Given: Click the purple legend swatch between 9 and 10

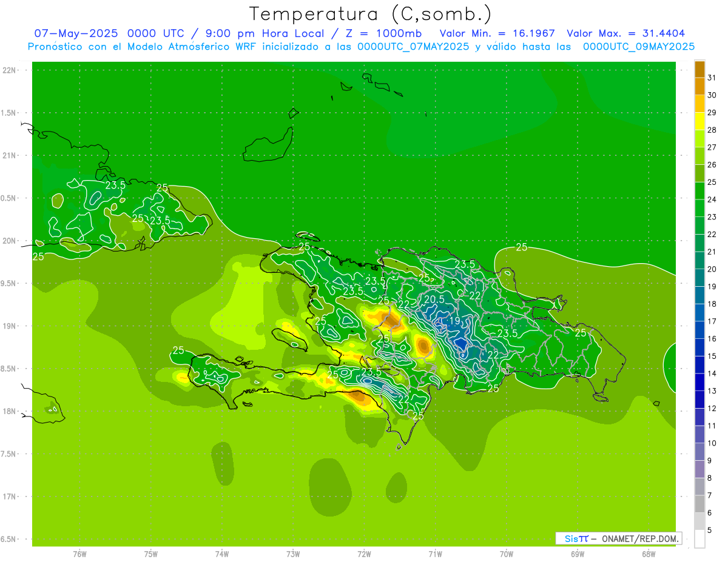Looking at the screenshot, I should pos(699,452).
